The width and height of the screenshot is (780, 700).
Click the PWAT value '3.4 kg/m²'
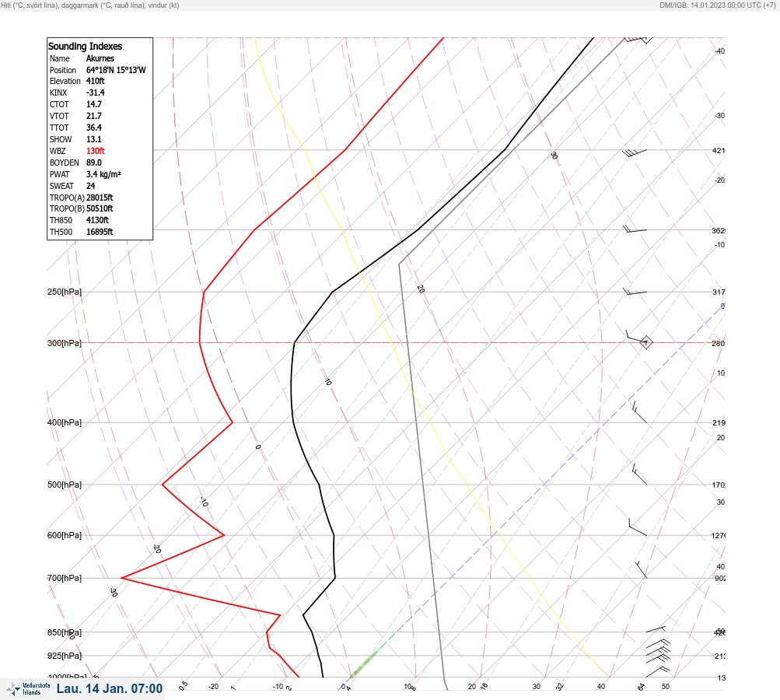tap(103, 174)
